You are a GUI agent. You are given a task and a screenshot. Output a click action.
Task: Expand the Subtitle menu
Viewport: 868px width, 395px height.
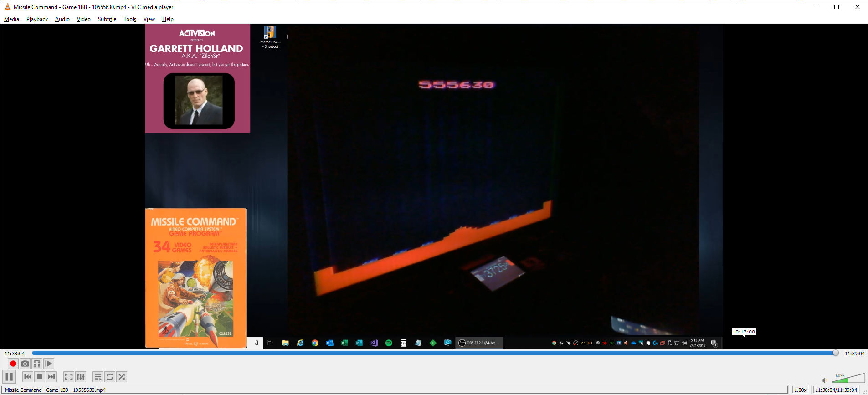(107, 19)
